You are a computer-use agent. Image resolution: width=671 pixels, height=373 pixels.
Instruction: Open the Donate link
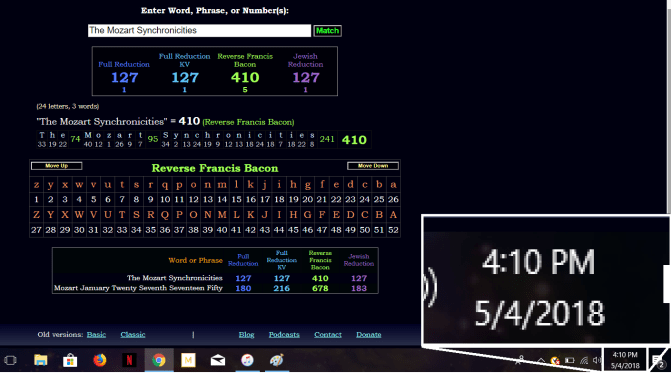[368, 335]
